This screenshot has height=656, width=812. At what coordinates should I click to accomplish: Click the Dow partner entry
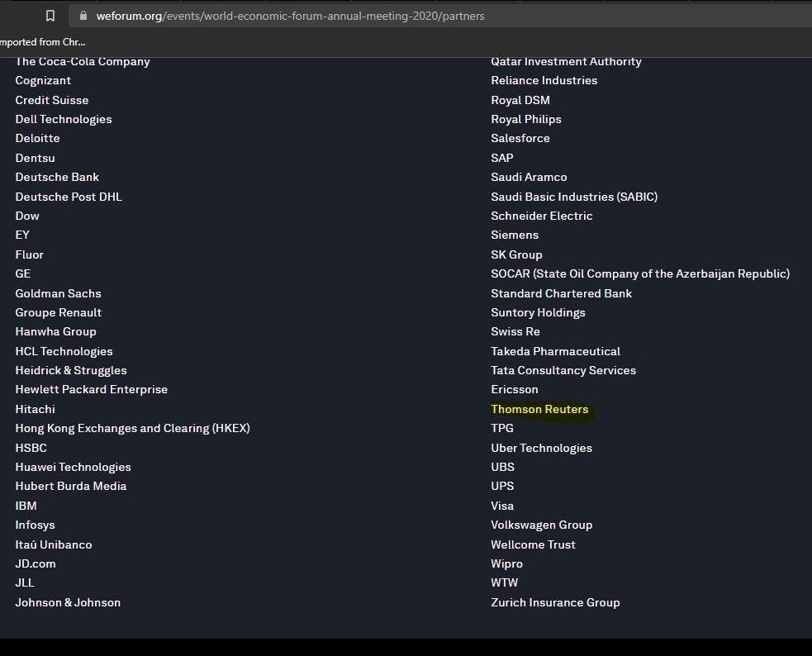point(27,216)
